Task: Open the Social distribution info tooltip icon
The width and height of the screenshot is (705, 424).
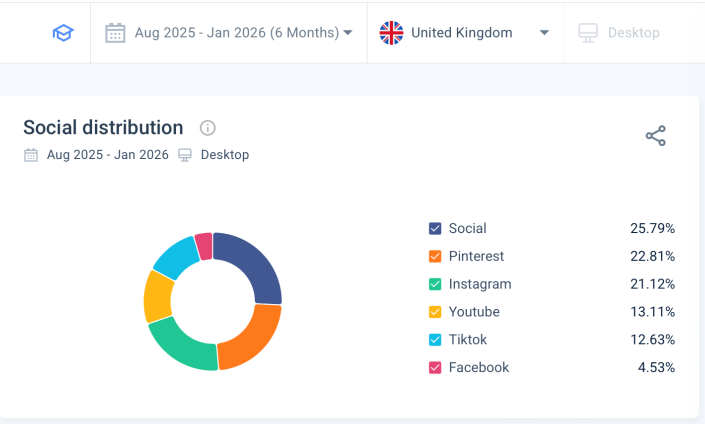Action: (207, 128)
